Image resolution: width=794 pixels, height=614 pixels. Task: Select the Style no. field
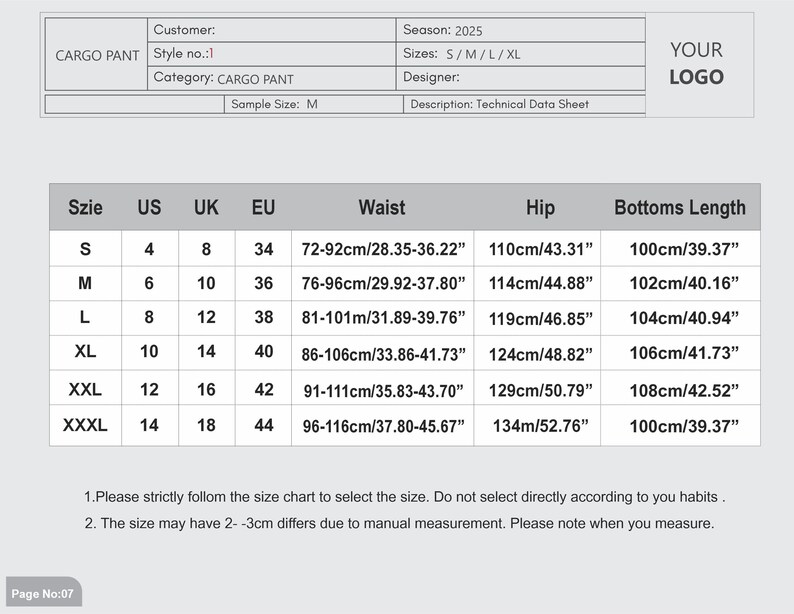pyautogui.click(x=271, y=54)
